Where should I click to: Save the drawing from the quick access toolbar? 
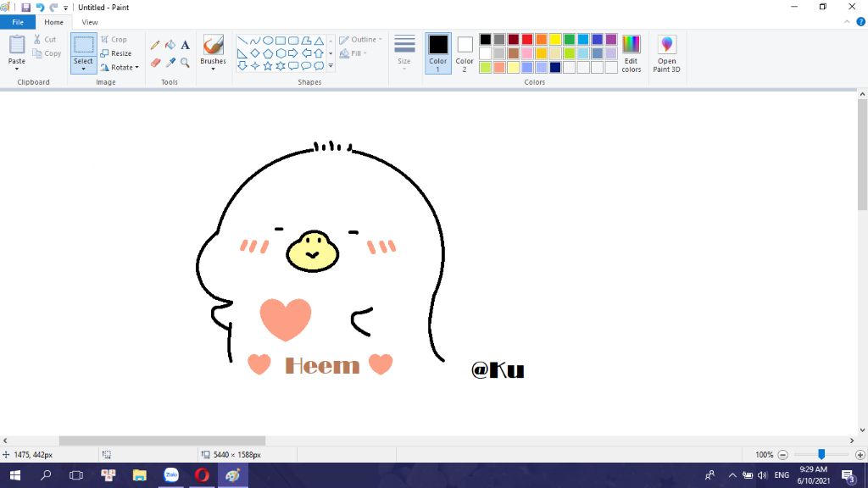tap(25, 7)
